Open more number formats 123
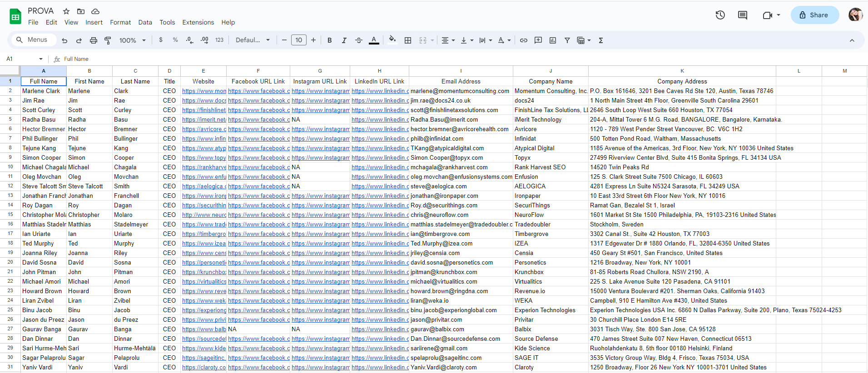868x373 pixels. [219, 40]
